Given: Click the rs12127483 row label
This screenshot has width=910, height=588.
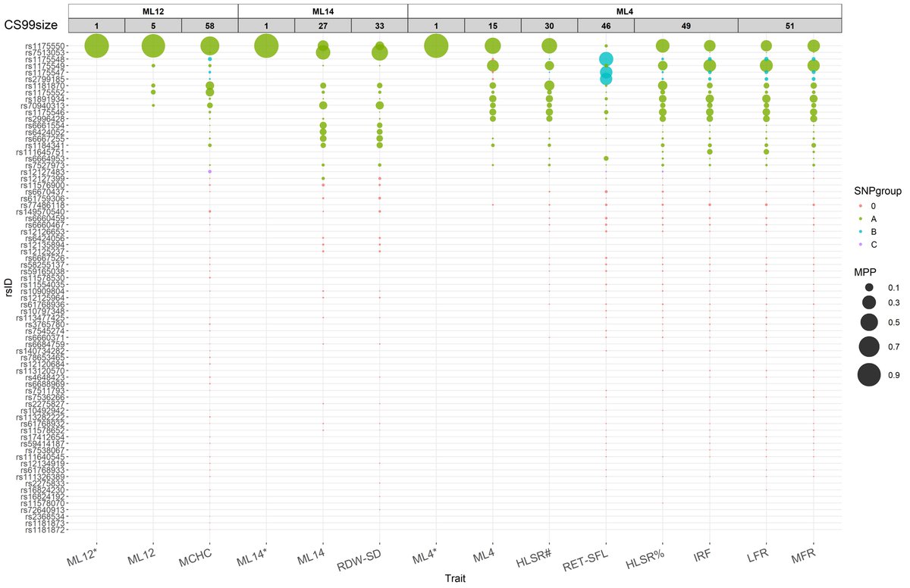Looking at the screenshot, I should [x=42, y=172].
